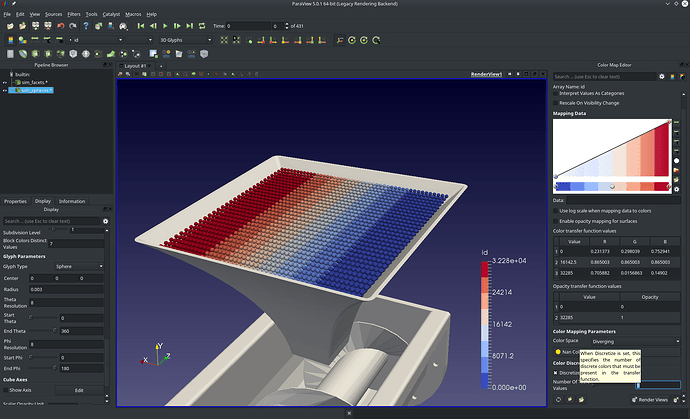Viewport: 690px width, 419px height.
Task: Open the Glyph Type dropdown
Action: point(77,267)
